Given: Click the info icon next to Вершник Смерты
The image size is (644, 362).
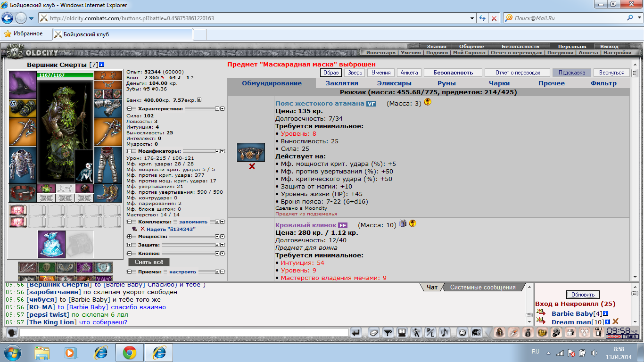Looking at the screenshot, I should coord(101,65).
